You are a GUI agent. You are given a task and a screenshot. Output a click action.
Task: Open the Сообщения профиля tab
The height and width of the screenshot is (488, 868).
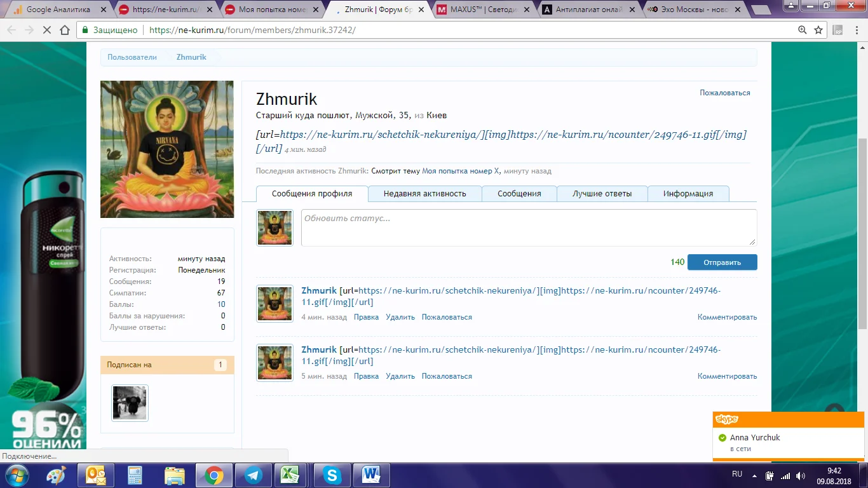[x=312, y=194]
